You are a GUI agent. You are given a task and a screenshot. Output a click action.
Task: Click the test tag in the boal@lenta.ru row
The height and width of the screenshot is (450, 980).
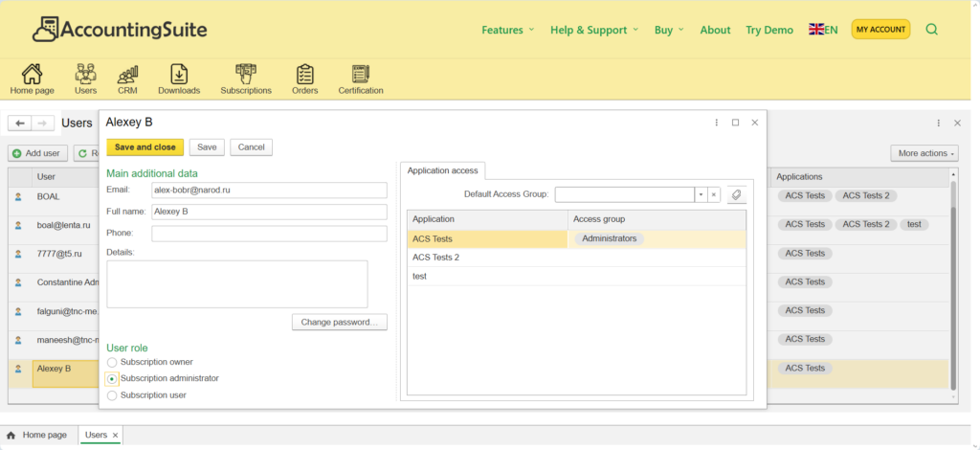pos(914,224)
